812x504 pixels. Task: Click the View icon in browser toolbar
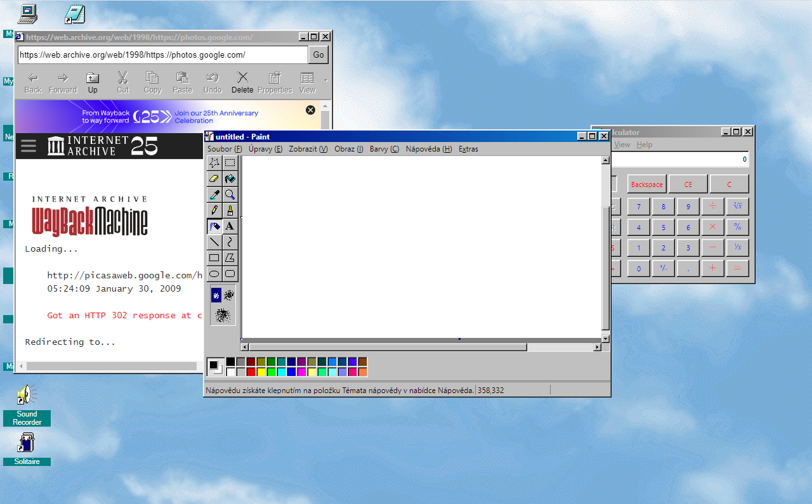pos(308,83)
